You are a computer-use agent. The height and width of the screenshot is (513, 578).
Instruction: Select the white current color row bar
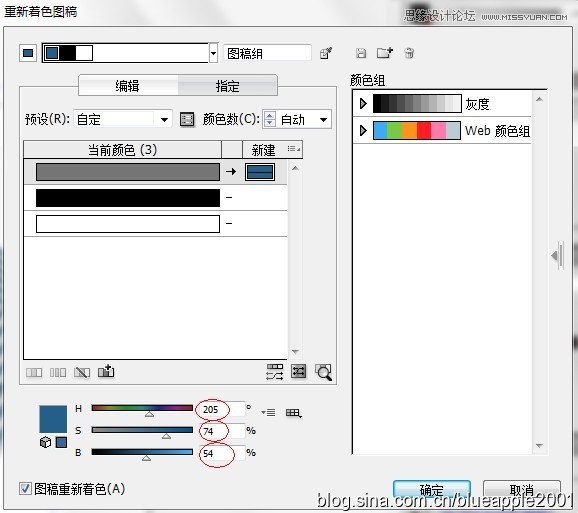click(x=128, y=224)
